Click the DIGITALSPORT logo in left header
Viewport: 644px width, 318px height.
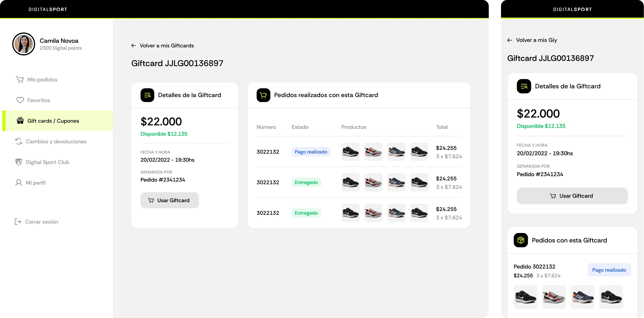[48, 10]
